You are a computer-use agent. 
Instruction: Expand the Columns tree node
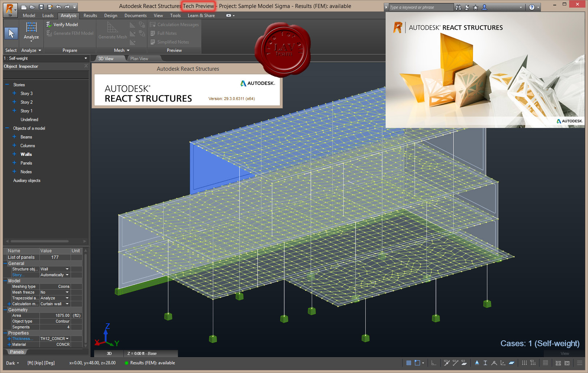(x=14, y=145)
